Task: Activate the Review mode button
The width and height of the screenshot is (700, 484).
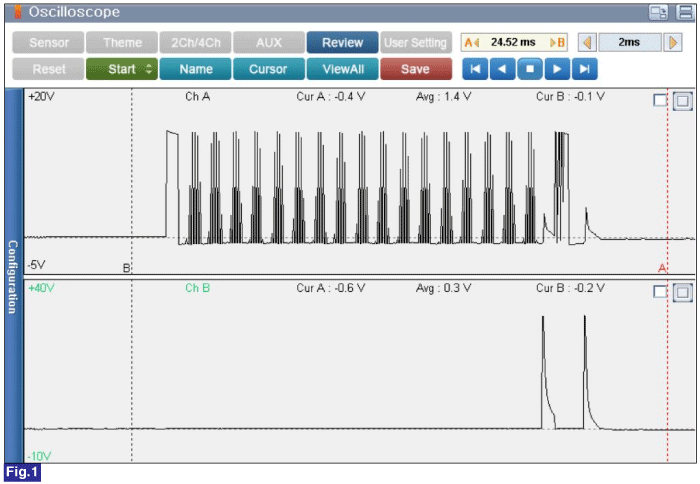Action: pos(342,42)
